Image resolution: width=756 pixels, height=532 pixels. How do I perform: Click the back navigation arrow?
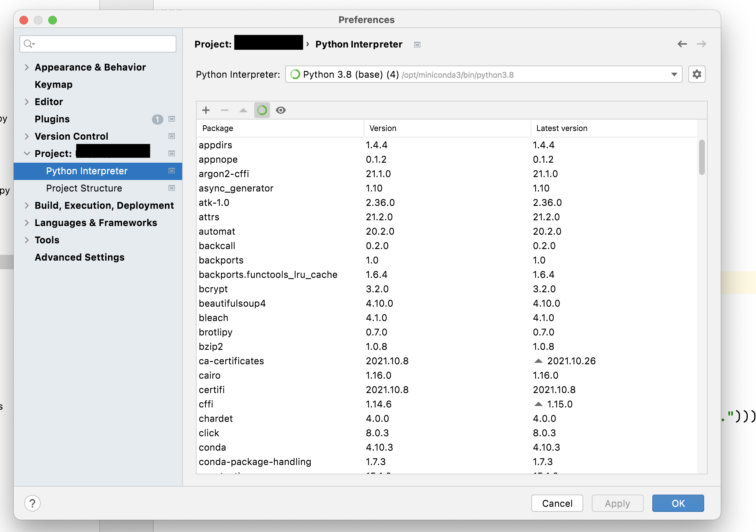coord(682,44)
